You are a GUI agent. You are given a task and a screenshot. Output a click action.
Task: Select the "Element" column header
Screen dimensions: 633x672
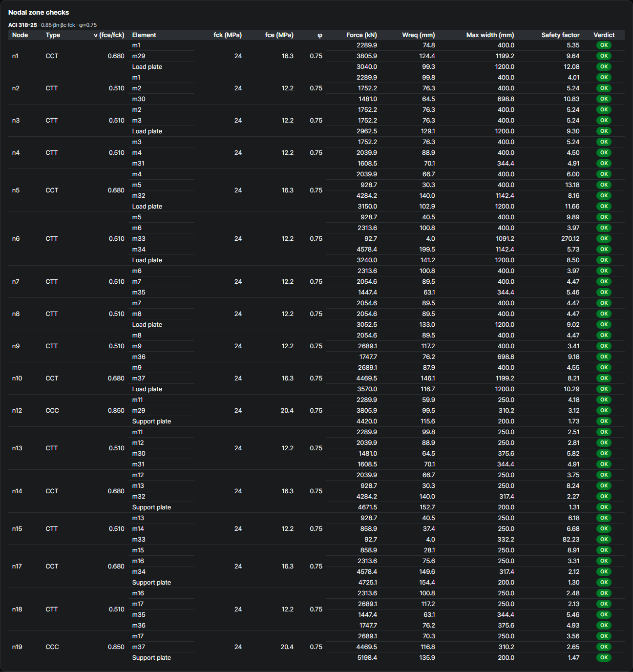tap(144, 35)
